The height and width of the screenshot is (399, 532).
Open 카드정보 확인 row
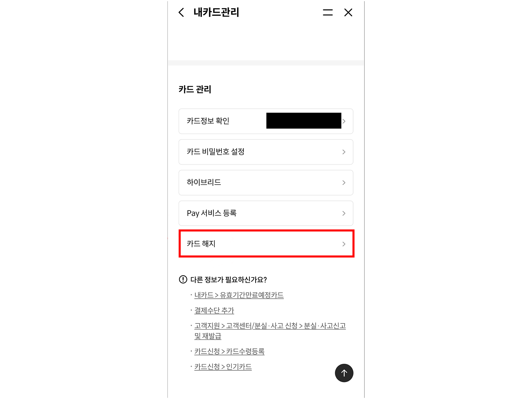[266, 121]
